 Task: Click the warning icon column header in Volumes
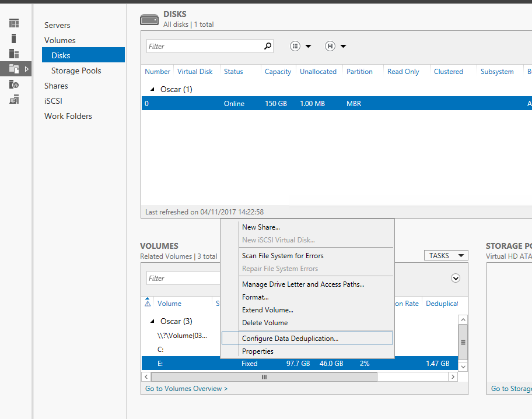148,304
